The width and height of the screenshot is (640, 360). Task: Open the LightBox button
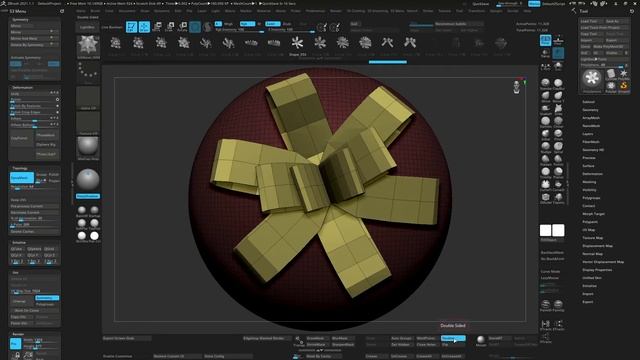(87, 27)
